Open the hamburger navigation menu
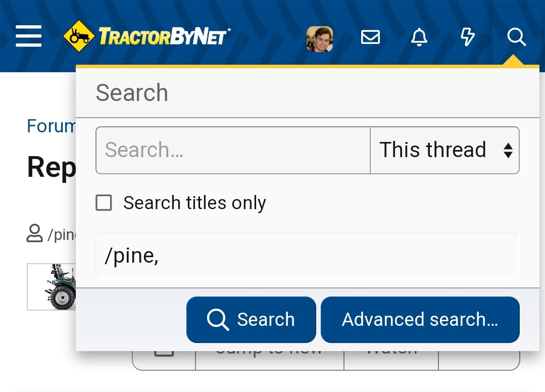 [28, 37]
